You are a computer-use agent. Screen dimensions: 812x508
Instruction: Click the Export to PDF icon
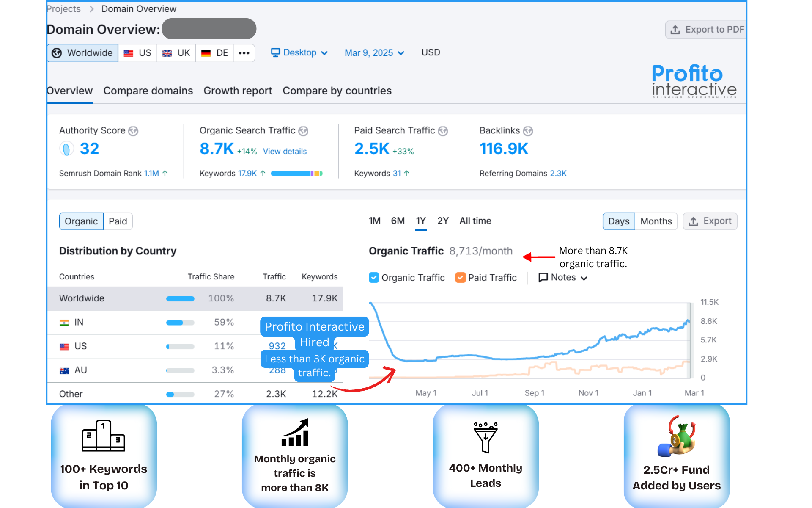pos(675,29)
